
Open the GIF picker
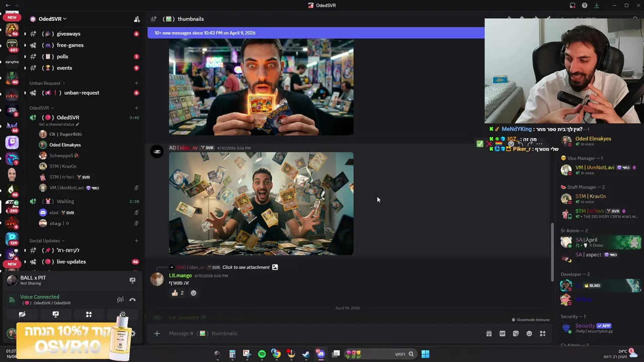(x=502, y=333)
